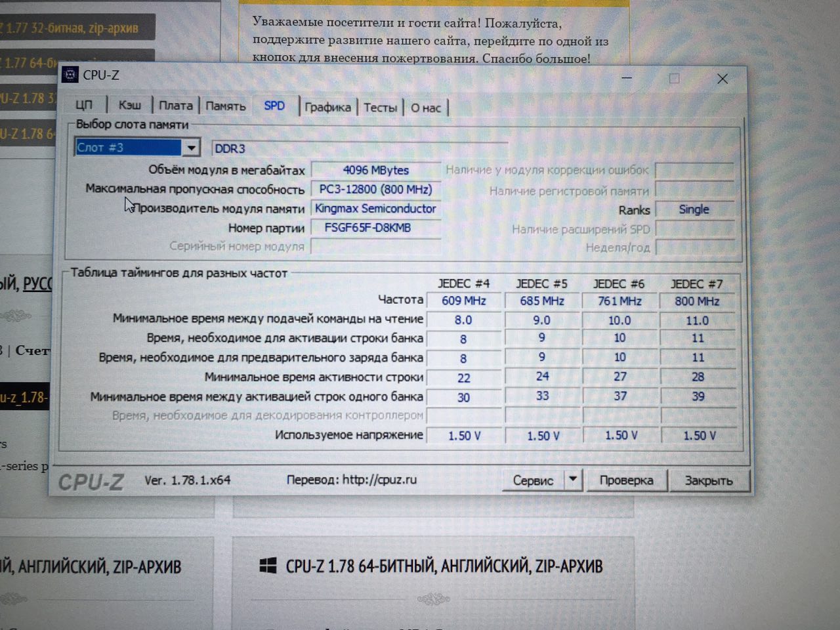Viewport: 840px width, 630px height.
Task: Click the Kingmax Semiconductor manufacturer value
Action: [376, 209]
